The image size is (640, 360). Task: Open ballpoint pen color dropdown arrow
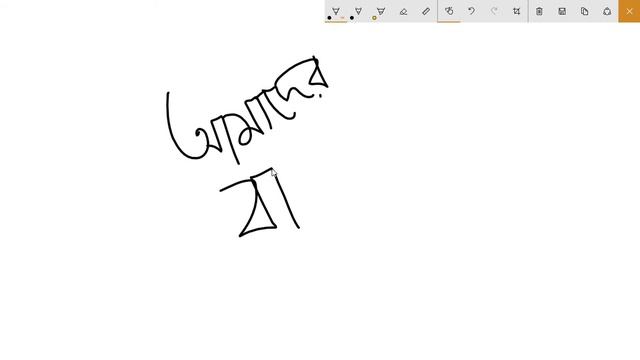[342, 18]
